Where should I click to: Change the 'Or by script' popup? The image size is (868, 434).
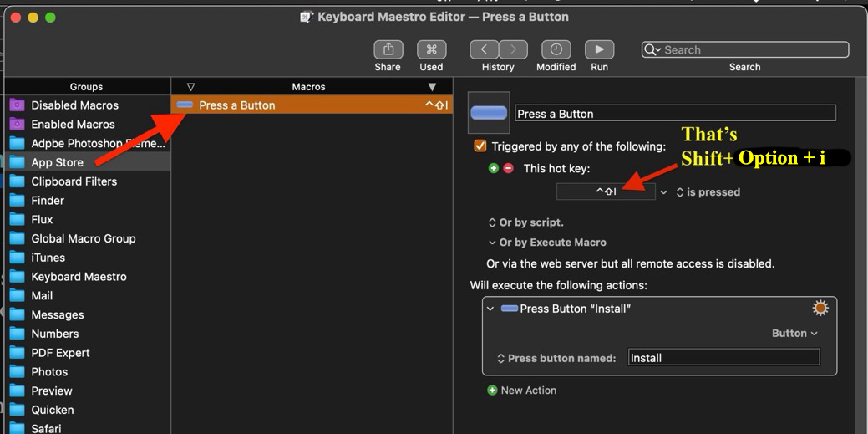525,222
